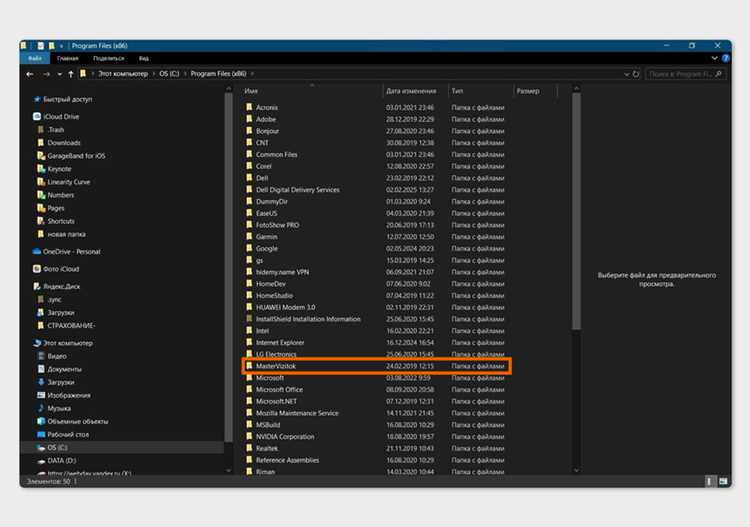Select the Google folder icon
This screenshot has width=750, height=527.
click(249, 248)
